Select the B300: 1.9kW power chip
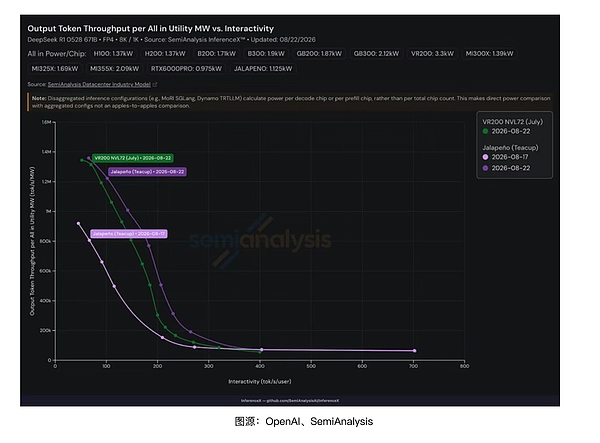The width and height of the screenshot is (600, 443). coord(266,54)
